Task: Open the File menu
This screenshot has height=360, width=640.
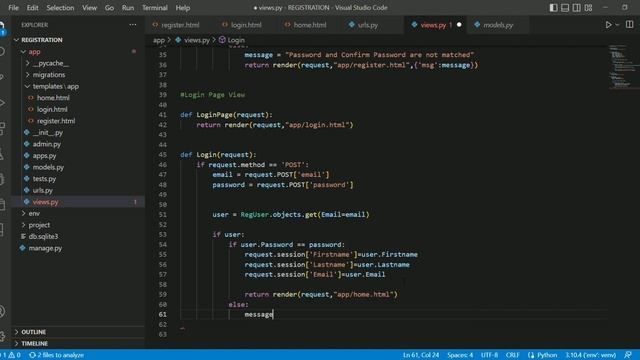Action: (x=13, y=8)
